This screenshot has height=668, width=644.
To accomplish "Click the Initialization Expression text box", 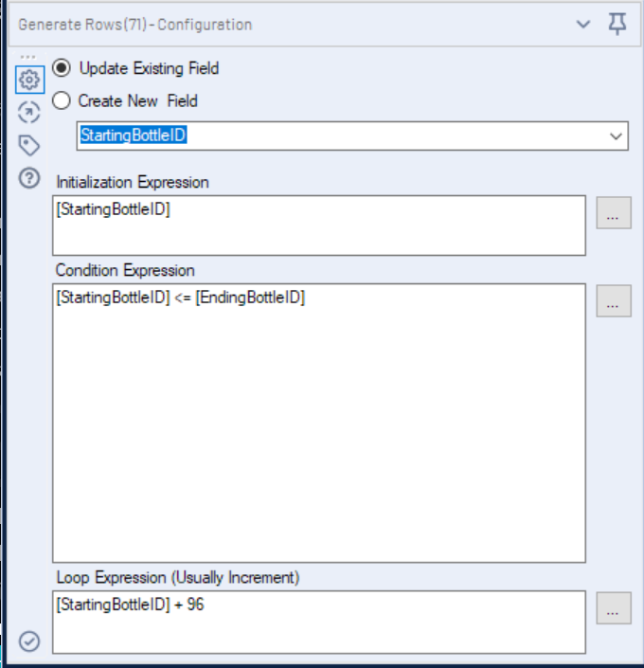I will 319,226.
